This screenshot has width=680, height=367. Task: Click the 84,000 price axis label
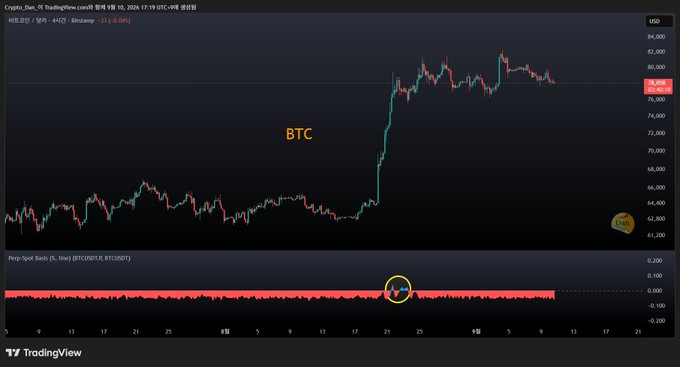[656, 37]
